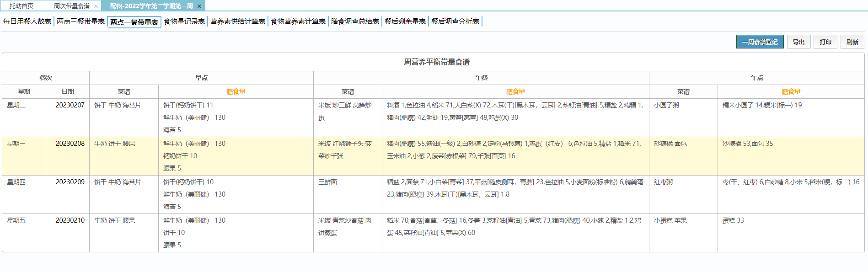This screenshot has width=868, height=272.
Task: Open the 周次带量食谱 tab
Action: tap(71, 6)
